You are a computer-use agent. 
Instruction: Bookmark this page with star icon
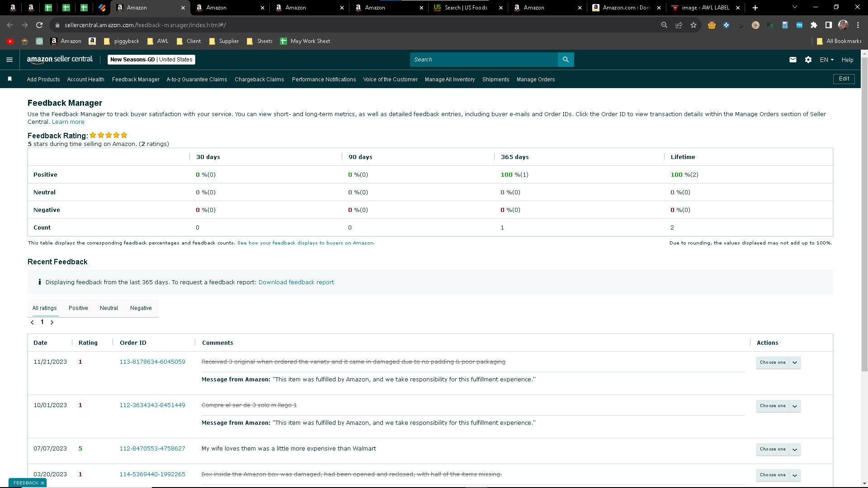(x=693, y=25)
